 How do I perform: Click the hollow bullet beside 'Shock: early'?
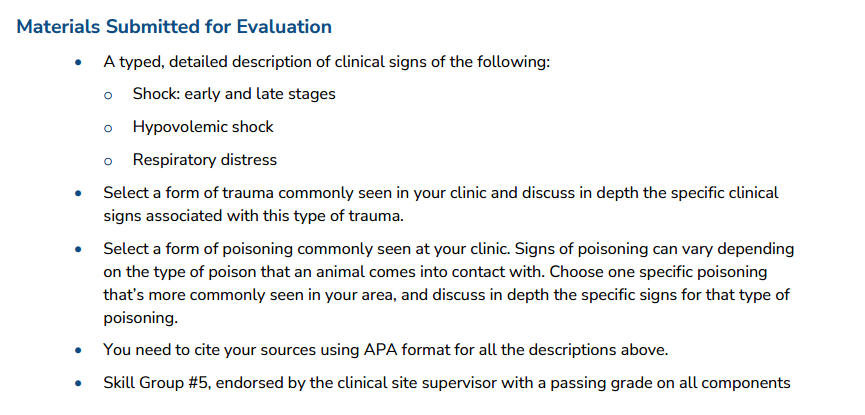[x=108, y=95]
